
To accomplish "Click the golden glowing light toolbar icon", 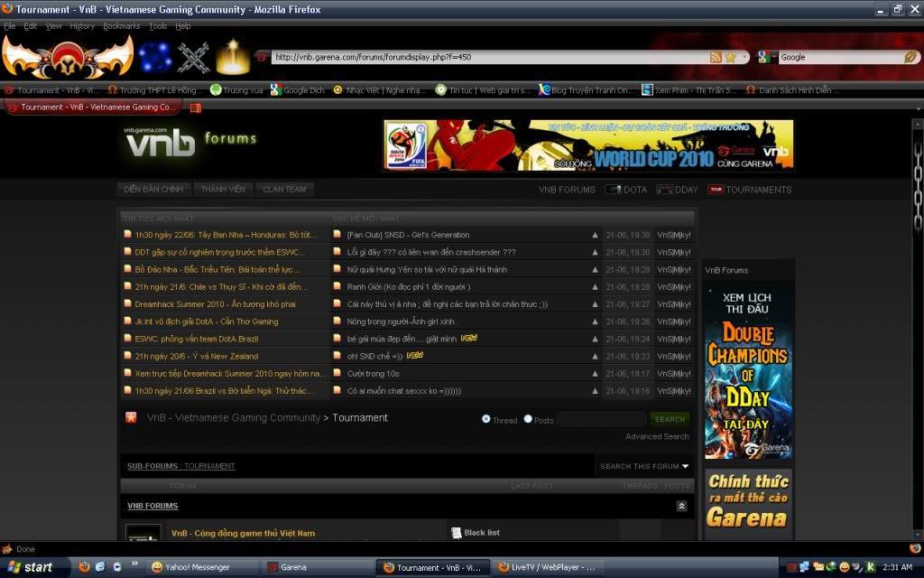I will point(233,57).
